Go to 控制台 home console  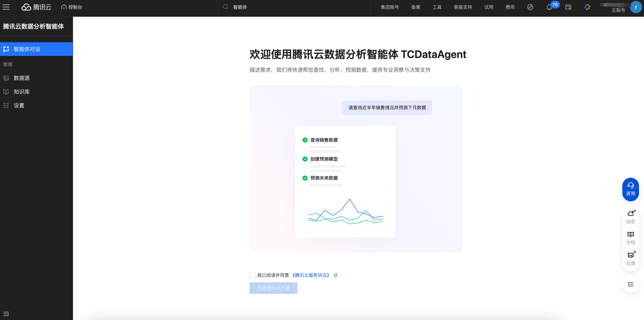(x=72, y=7)
